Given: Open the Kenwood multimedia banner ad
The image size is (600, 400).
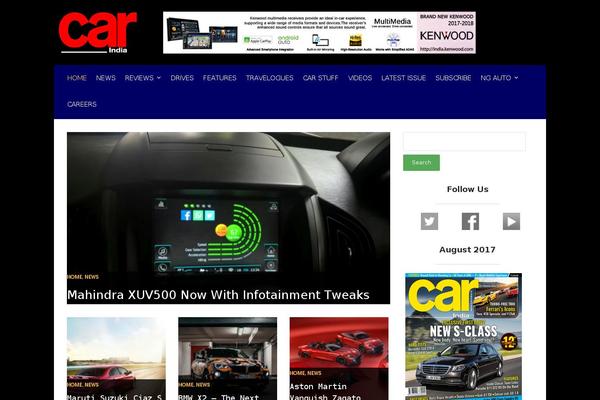Looking at the screenshot, I should click(319, 33).
